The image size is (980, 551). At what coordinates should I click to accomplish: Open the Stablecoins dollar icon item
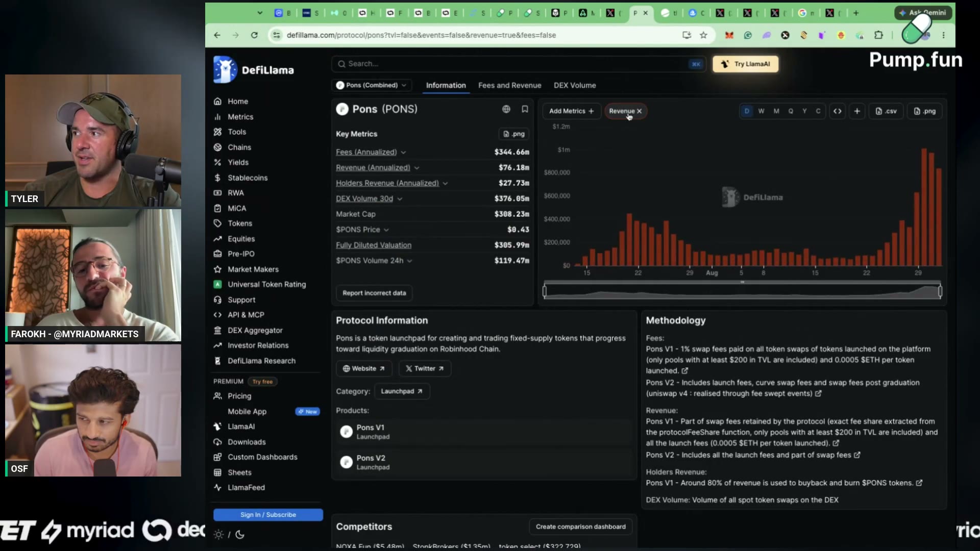(x=217, y=178)
